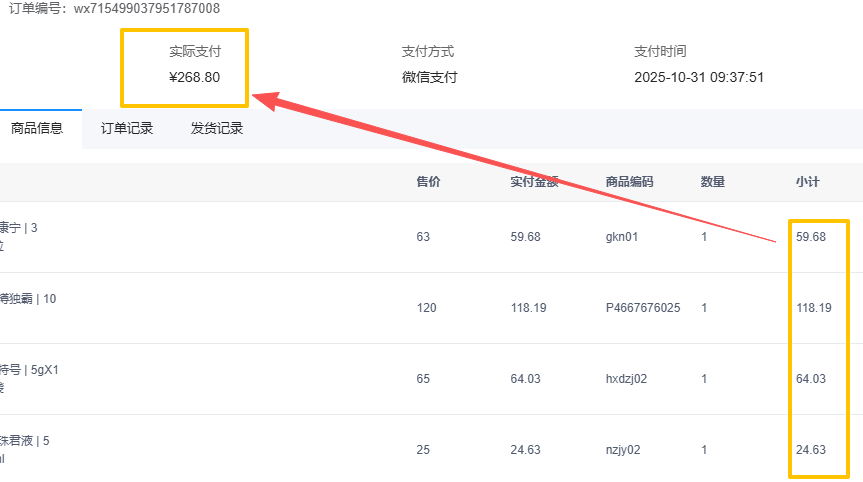Click the 64.03 value in 实付金额 column

(525, 379)
